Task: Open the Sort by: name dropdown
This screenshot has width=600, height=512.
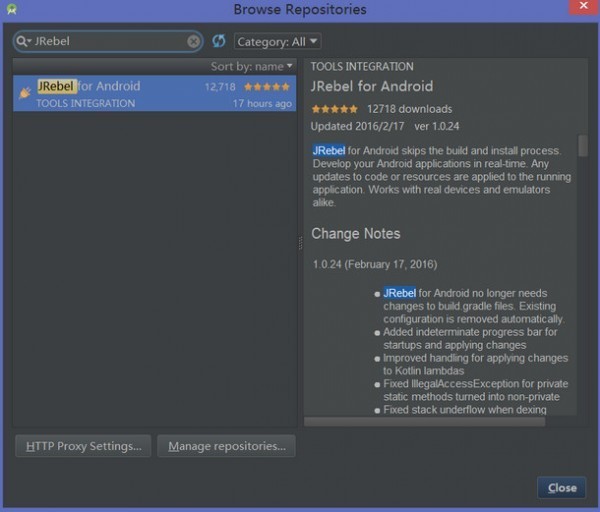Action: [x=252, y=66]
